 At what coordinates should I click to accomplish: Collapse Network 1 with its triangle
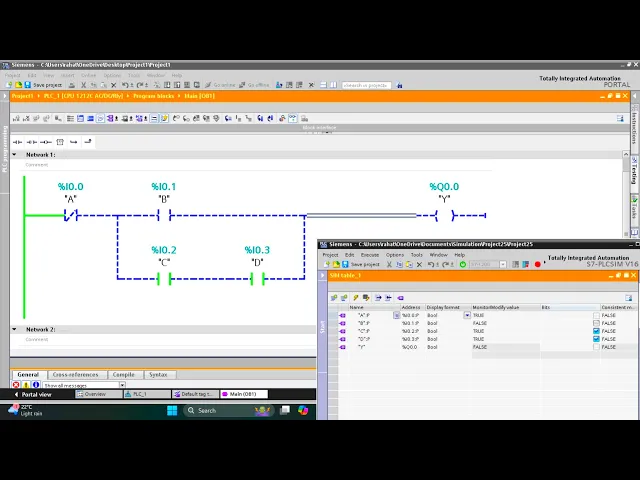[x=14, y=155]
